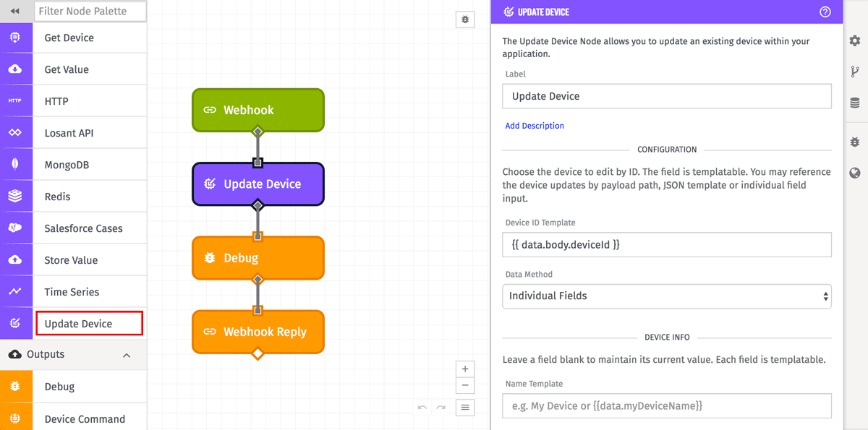The image size is (868, 430).
Task: Open storage database icon in right sidebar
Action: pyautogui.click(x=855, y=103)
